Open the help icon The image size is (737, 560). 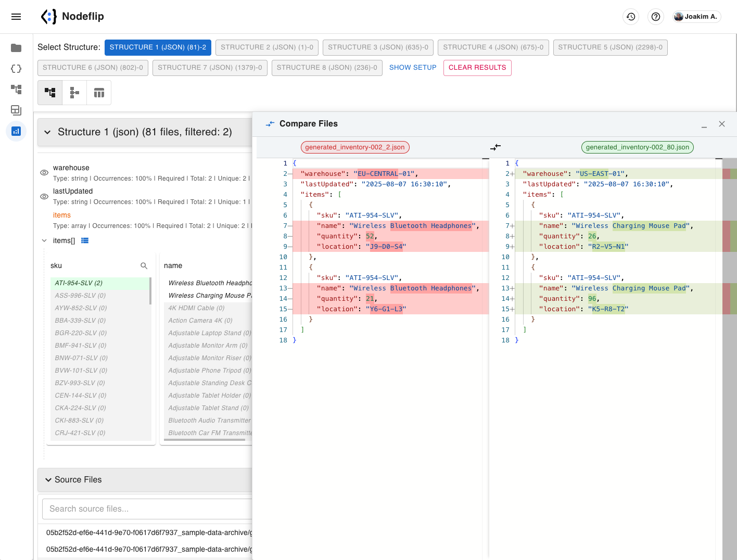(655, 17)
